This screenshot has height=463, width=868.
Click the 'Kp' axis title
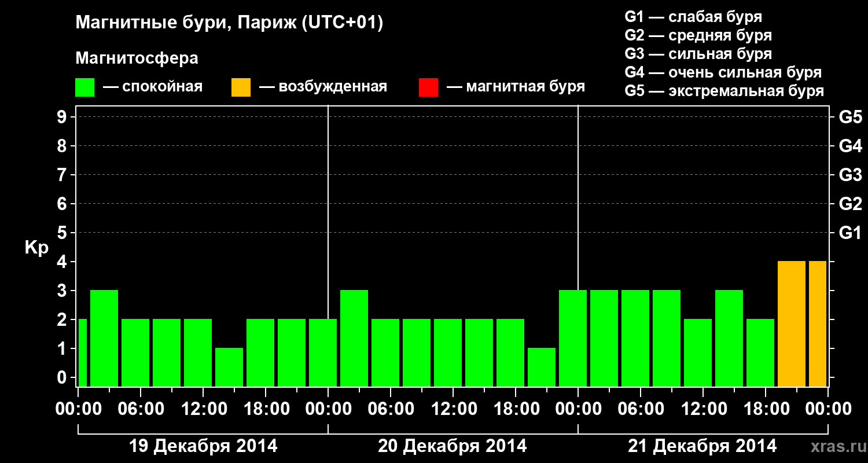(x=36, y=248)
